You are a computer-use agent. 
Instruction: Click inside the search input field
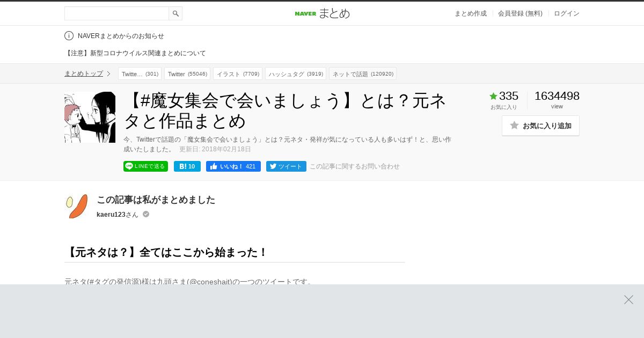coord(116,13)
